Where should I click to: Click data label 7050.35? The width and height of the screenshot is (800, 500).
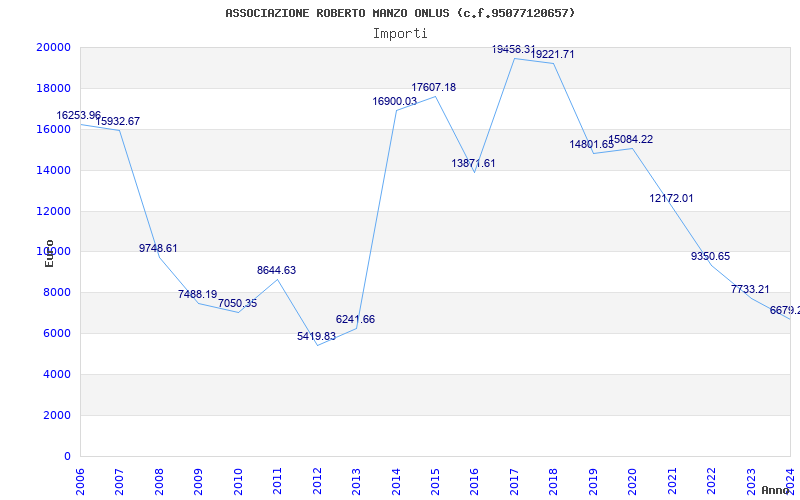[237, 304]
